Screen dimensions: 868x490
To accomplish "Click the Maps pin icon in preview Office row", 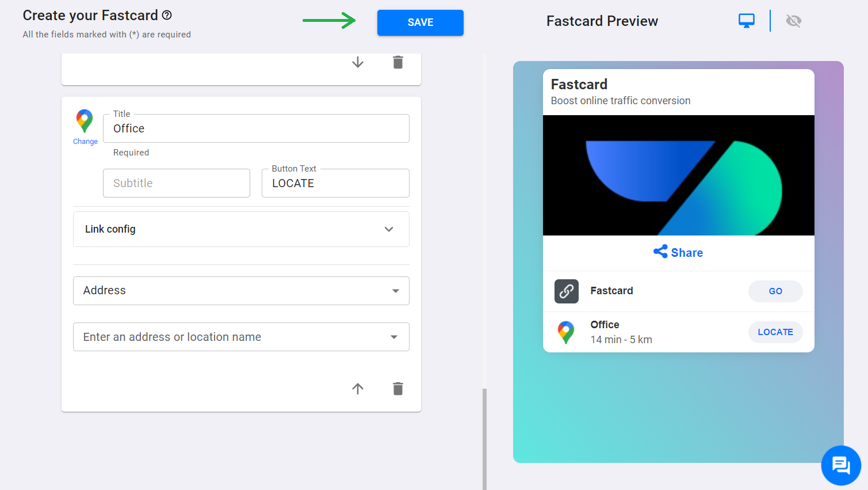I will (566, 332).
